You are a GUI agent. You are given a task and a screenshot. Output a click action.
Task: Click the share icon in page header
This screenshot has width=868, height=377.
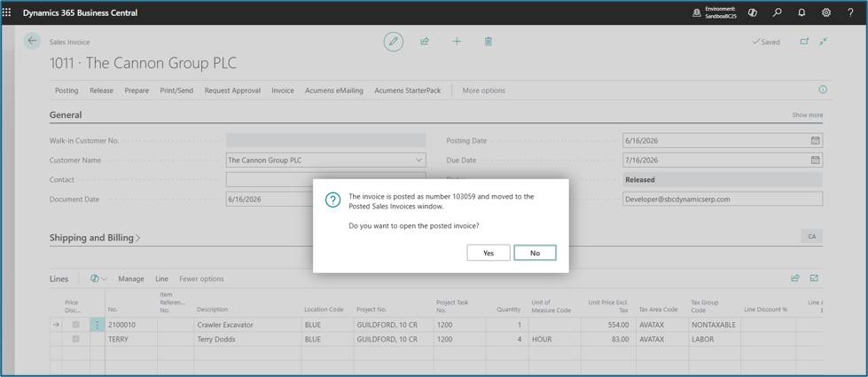[425, 42]
